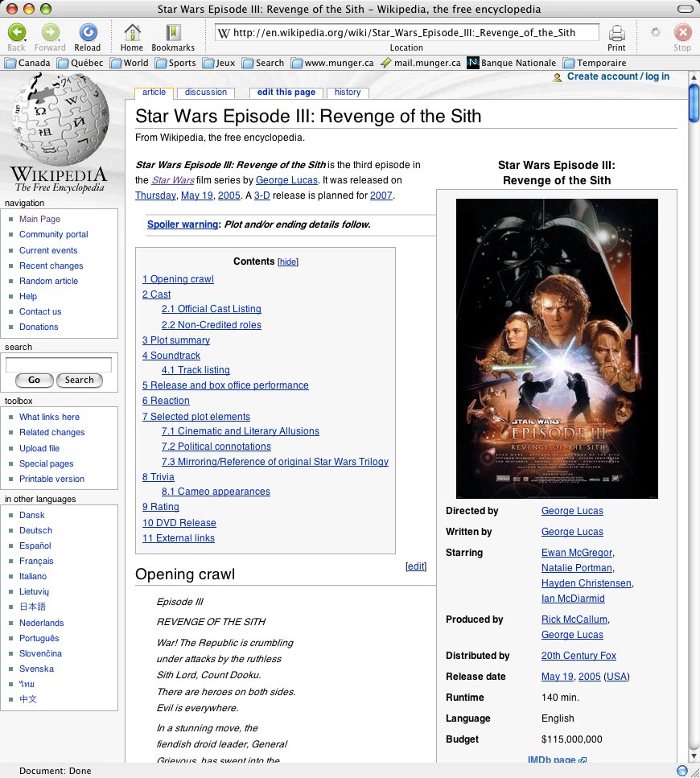The height and width of the screenshot is (778, 700).
Task: Open the Temporaire bookmark folder
Action: click(595, 63)
